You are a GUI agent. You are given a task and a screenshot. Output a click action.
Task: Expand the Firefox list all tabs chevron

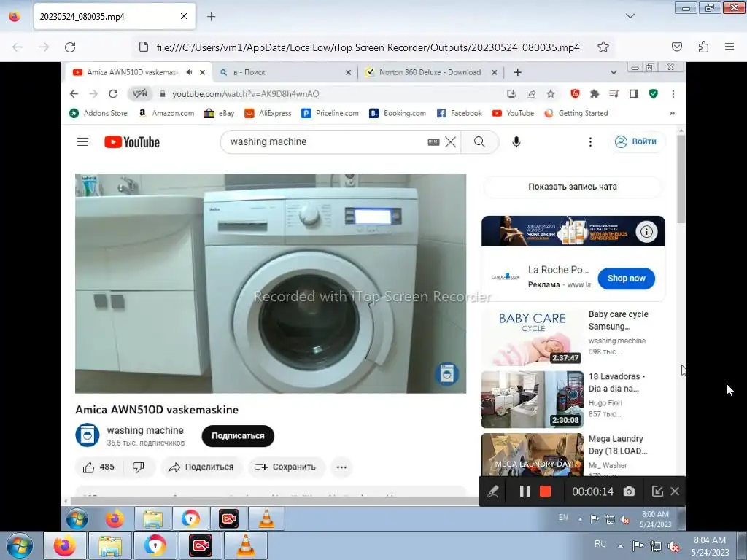[x=630, y=16]
